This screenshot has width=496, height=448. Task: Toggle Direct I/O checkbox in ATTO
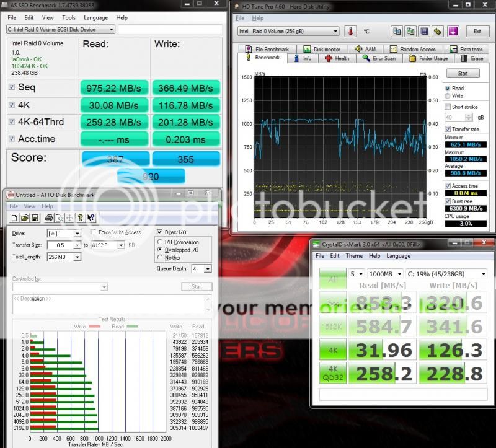[x=159, y=232]
